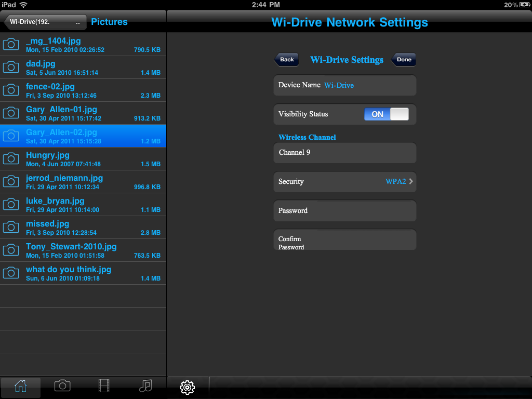Click the 2:44 PM clock

pos(266,5)
